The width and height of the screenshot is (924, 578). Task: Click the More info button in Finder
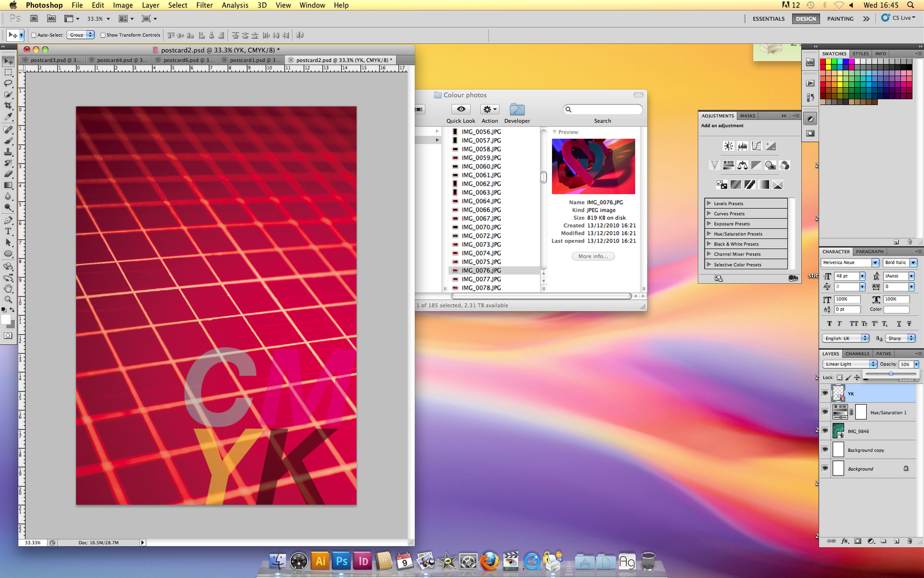593,256
